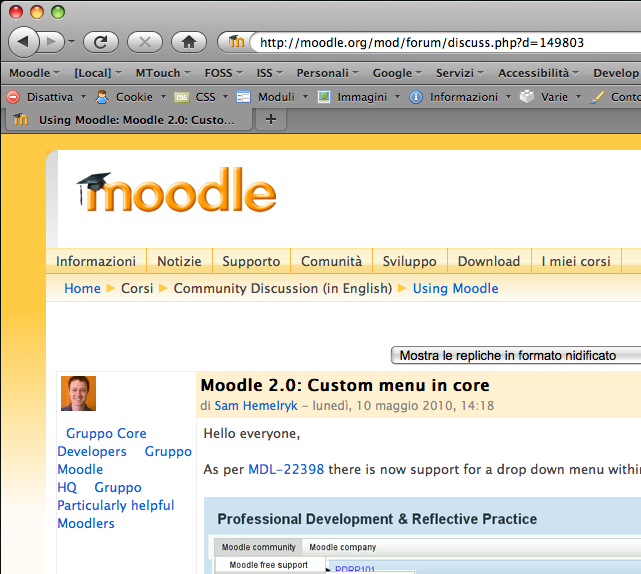Click the Moduli forms icon
The width and height of the screenshot is (641, 574).
(243, 97)
